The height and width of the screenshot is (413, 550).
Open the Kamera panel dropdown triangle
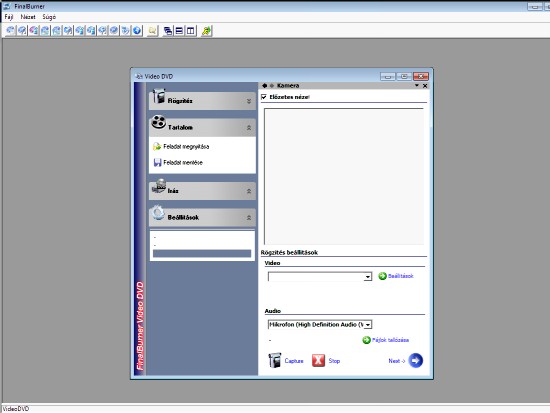coord(417,85)
